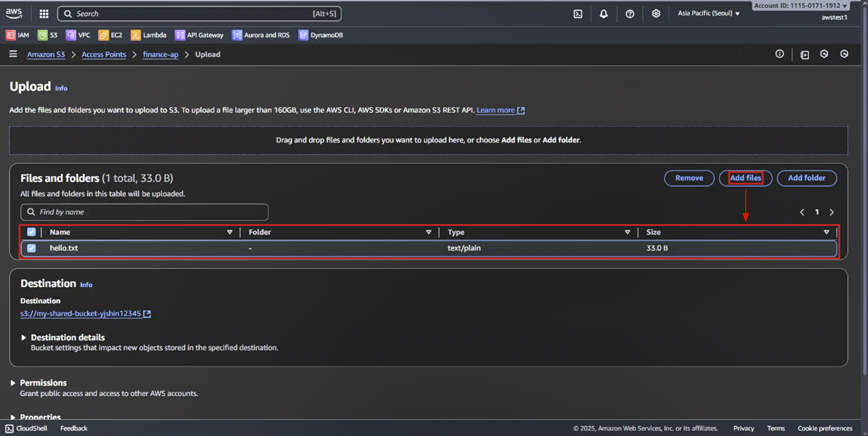868x436 pixels.
Task: Sort by Type column arrow
Action: point(627,232)
